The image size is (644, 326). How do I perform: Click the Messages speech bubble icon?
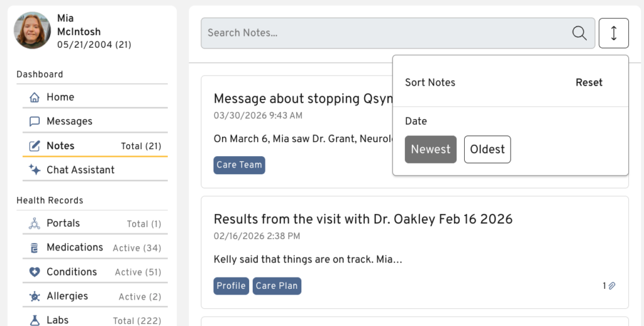pyautogui.click(x=35, y=121)
